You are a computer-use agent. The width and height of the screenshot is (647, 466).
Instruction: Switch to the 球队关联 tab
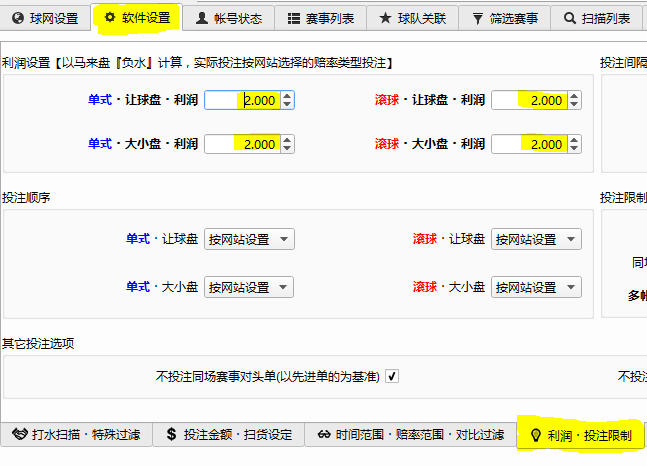(413, 19)
